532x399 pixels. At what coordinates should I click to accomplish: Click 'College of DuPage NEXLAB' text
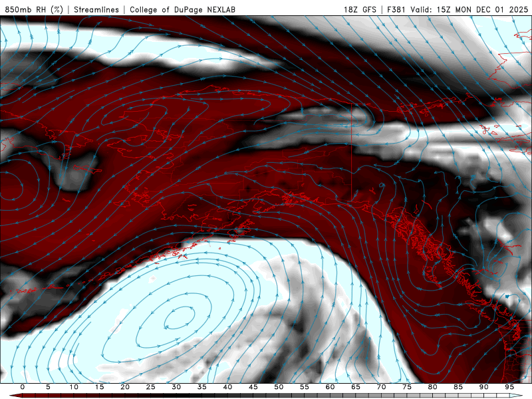[x=182, y=9]
